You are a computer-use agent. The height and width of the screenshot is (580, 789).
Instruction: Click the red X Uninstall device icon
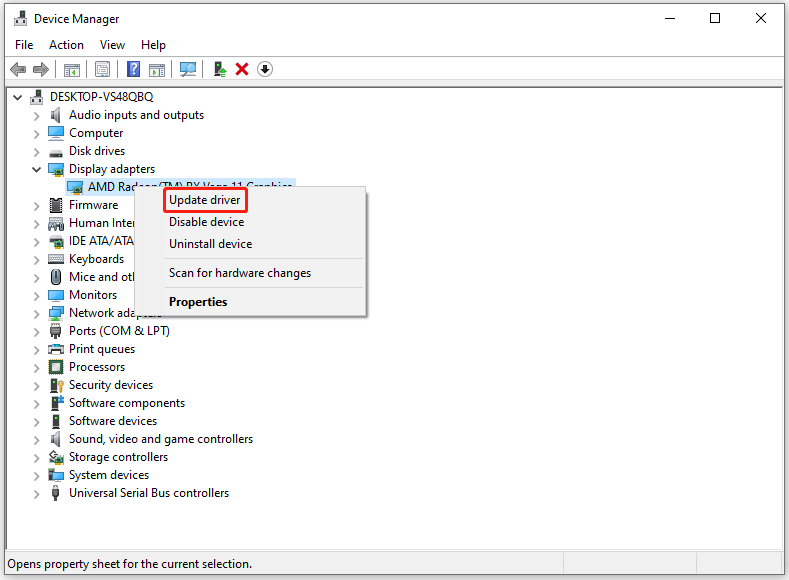242,69
